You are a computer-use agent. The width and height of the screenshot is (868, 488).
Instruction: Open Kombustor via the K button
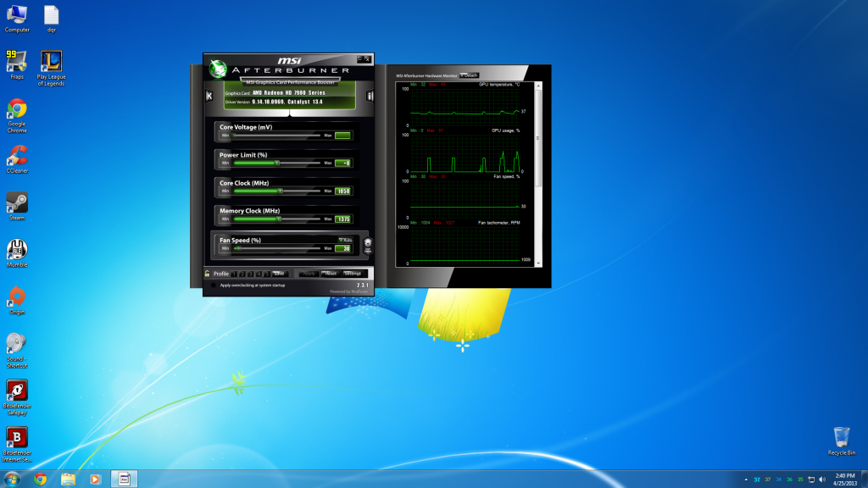(x=209, y=96)
